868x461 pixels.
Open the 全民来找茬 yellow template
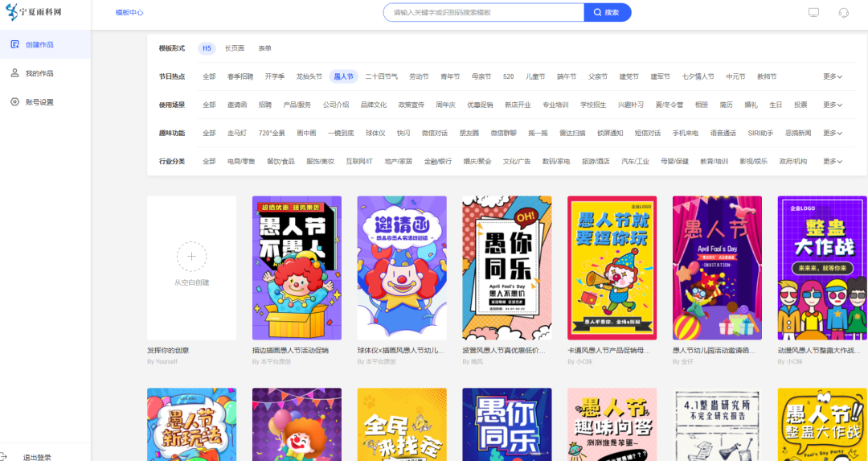[x=402, y=425]
